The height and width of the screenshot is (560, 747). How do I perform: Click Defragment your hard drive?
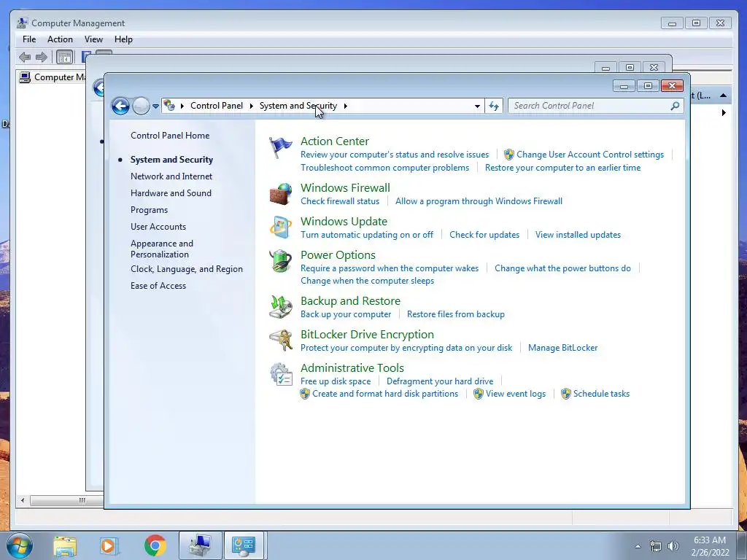pyautogui.click(x=440, y=381)
